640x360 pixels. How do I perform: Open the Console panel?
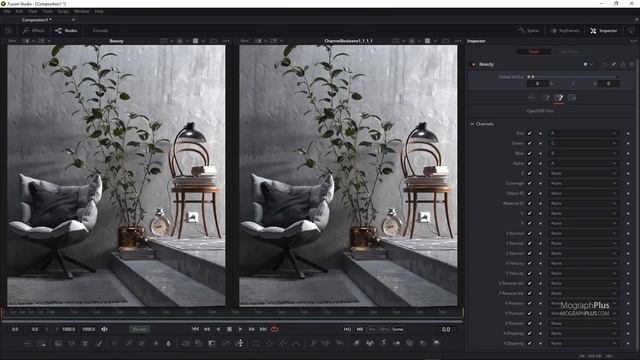[100, 31]
